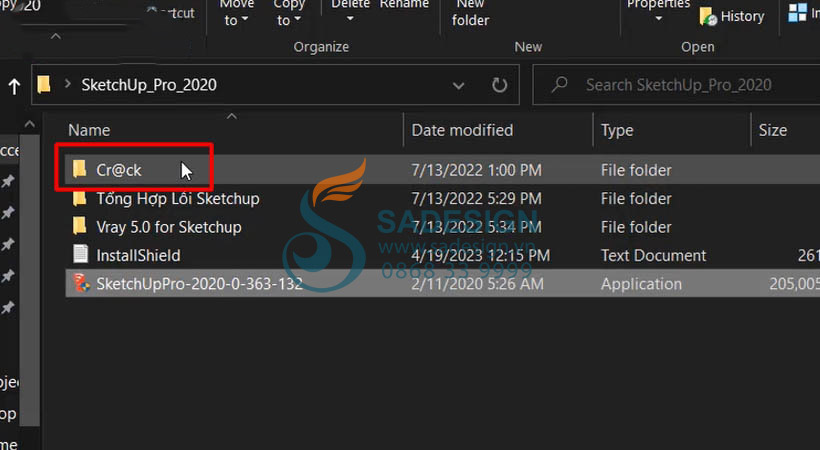
Task: Open the Properties dropdown arrow
Action: [x=658, y=19]
